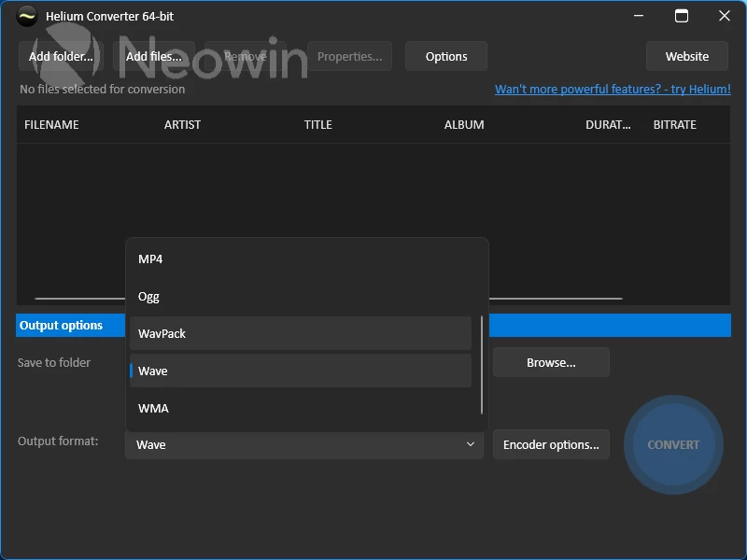The height and width of the screenshot is (560, 747).
Task: Click the Remove button
Action: coord(246,56)
